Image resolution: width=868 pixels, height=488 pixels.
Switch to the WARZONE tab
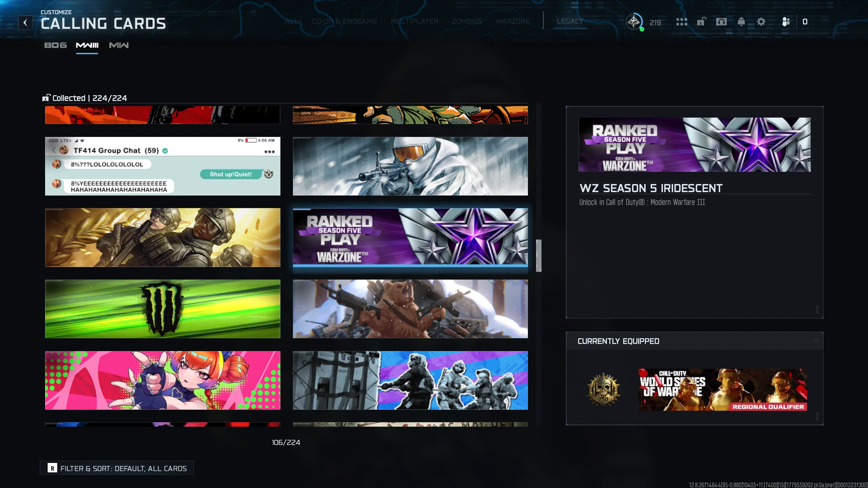coord(513,21)
